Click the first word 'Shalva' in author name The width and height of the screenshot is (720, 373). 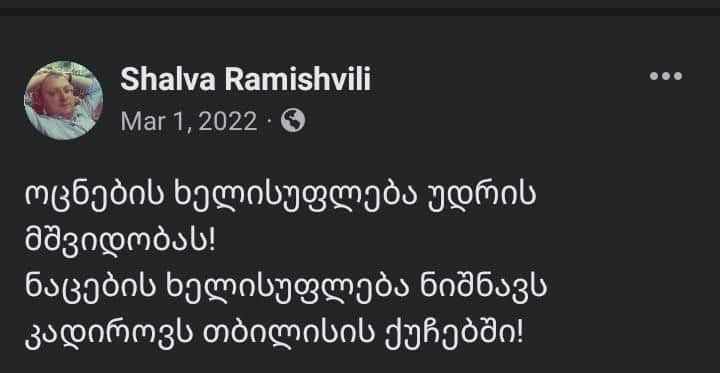click(168, 80)
